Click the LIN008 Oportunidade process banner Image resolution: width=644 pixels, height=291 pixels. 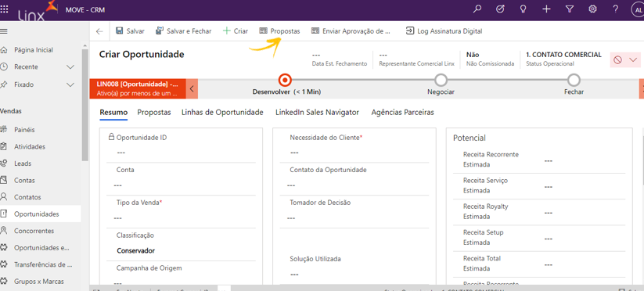(137, 88)
